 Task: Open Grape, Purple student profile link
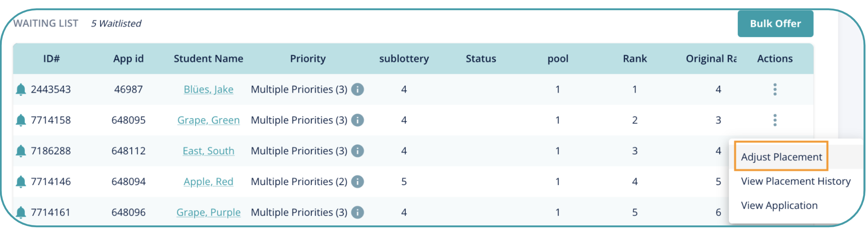coord(208,212)
